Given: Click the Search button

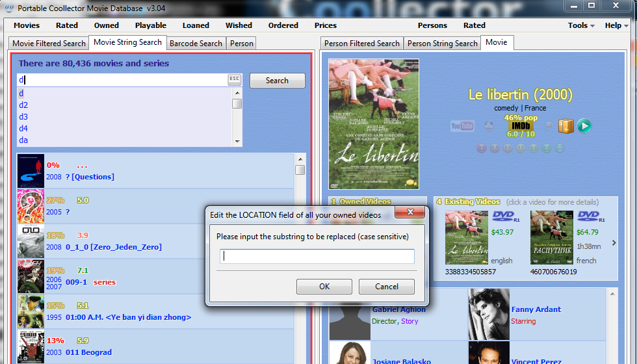Looking at the screenshot, I should click(x=278, y=81).
